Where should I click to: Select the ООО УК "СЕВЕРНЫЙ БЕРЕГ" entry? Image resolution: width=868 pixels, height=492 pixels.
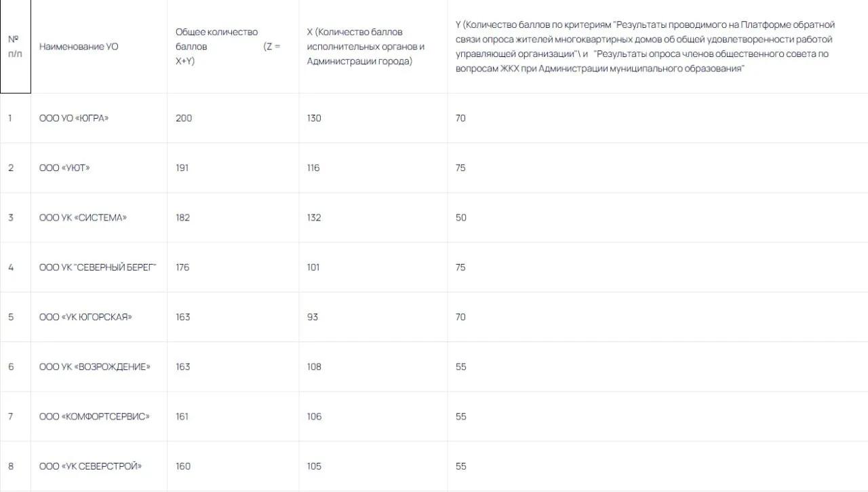[98, 267]
